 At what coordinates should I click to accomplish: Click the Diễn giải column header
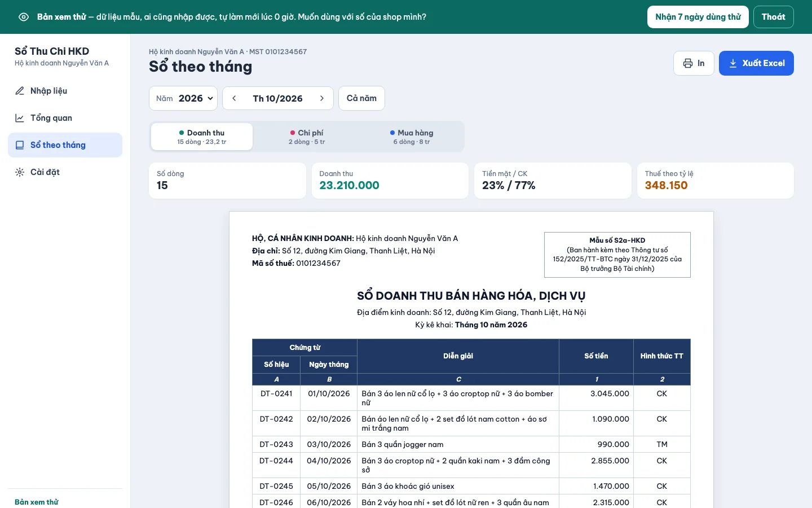pos(458,356)
